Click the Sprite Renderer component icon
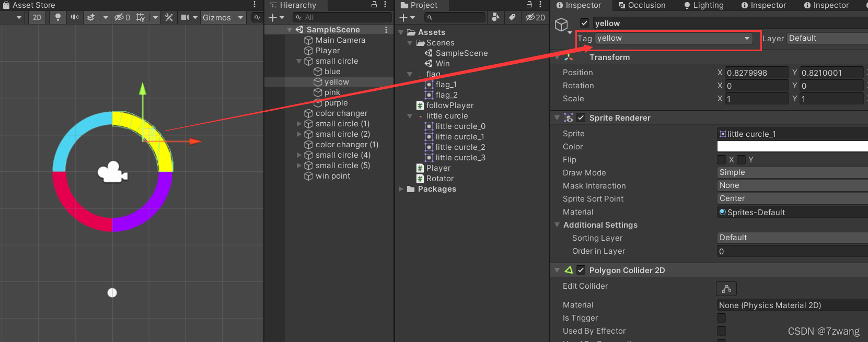The height and width of the screenshot is (342, 868). 569,118
